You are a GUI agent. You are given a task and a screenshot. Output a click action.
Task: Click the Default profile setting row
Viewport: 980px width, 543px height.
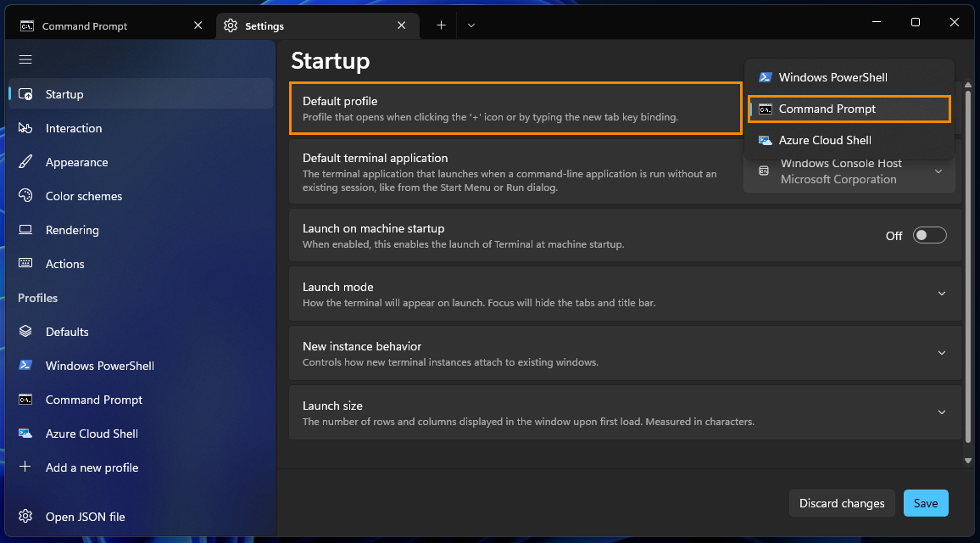pyautogui.click(x=515, y=109)
